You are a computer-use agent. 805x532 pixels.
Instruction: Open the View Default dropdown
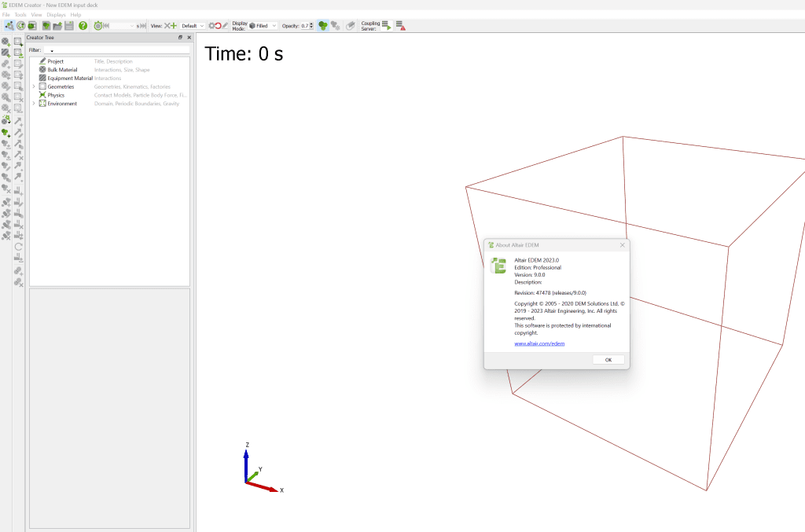tap(193, 26)
